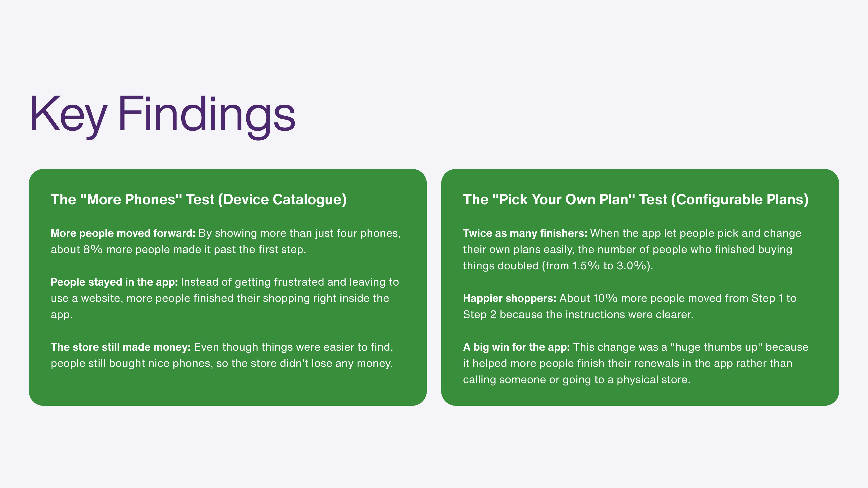Click the "A big win for the app:" label
This screenshot has width=868, height=488.
[x=516, y=347]
